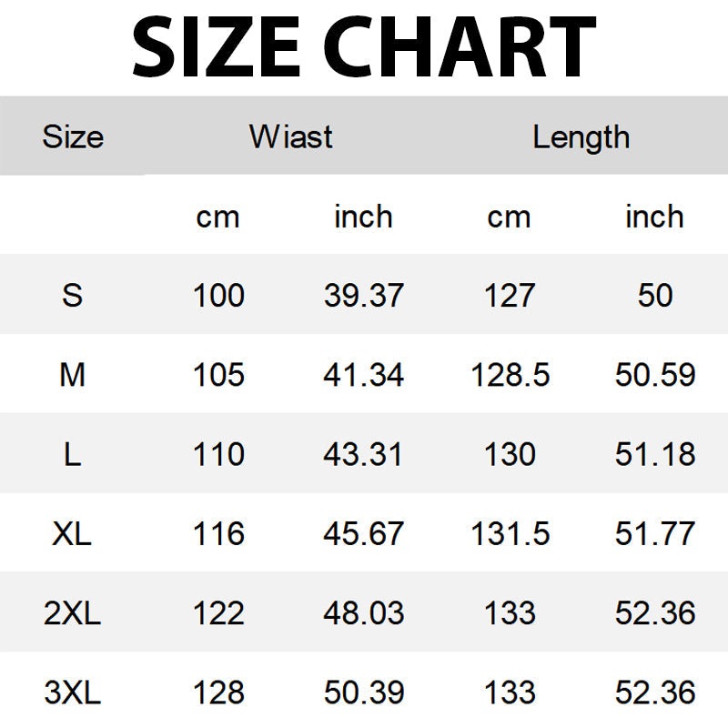This screenshot has height=728, width=728.
Task: Click the 105 cm waist value
Action: [218, 374]
